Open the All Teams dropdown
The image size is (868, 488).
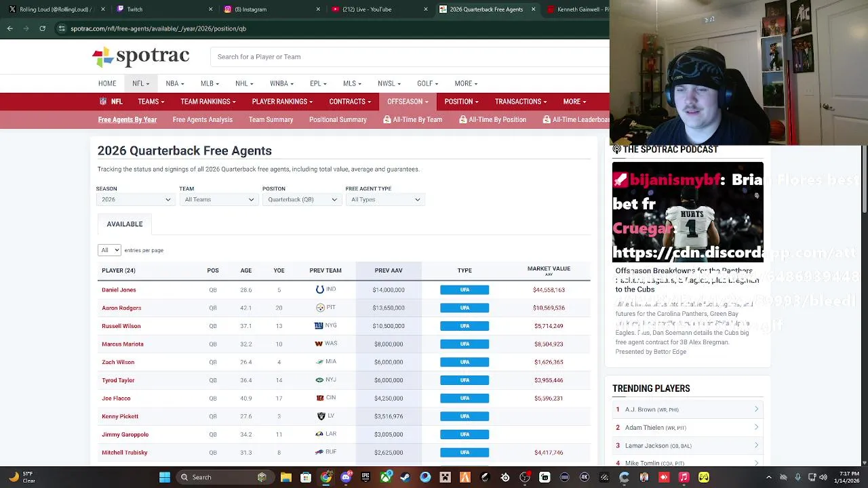coord(218,199)
